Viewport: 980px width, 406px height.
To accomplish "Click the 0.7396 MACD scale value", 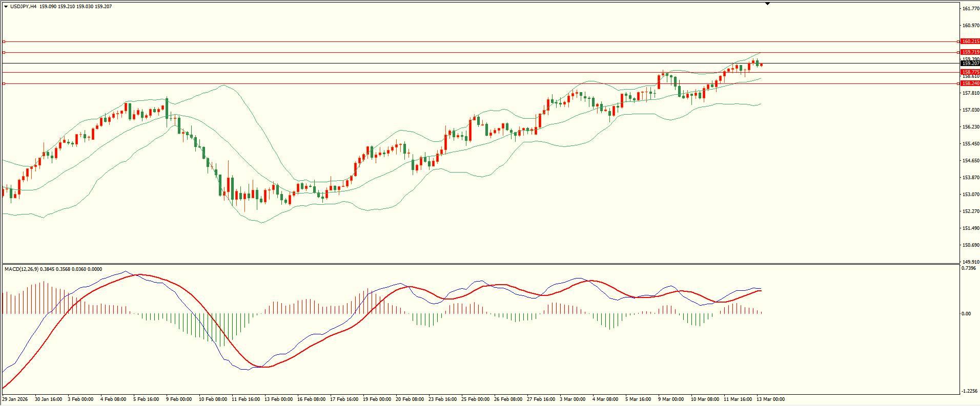I will [969, 268].
